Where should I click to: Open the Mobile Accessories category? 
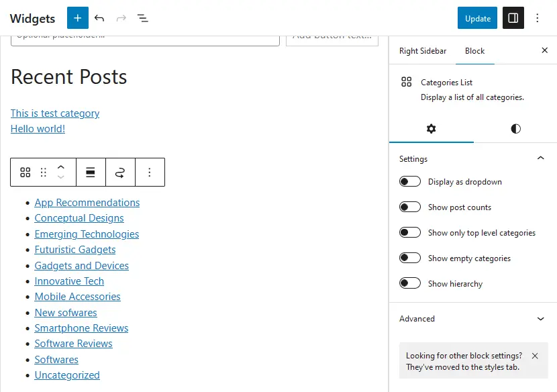[77, 297]
